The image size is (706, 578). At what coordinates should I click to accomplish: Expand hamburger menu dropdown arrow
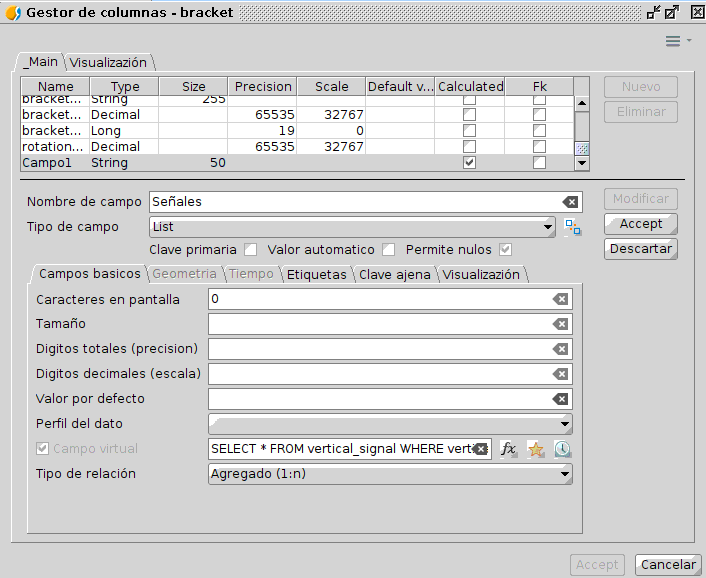click(689, 41)
